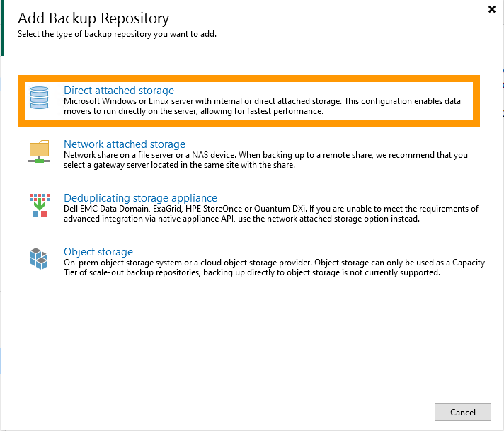Click the 'Add Backup Repository' heading
This screenshot has width=504, height=431.
93,18
